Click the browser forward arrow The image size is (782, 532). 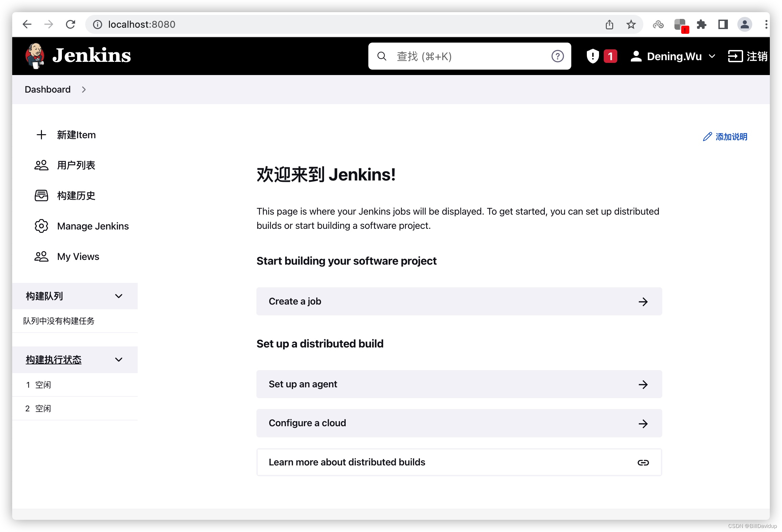[x=49, y=24]
